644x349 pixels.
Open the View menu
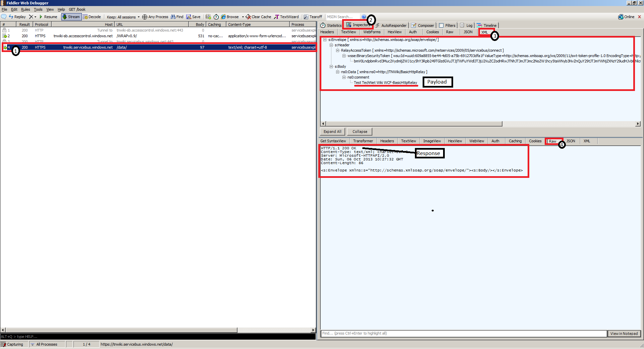point(50,9)
